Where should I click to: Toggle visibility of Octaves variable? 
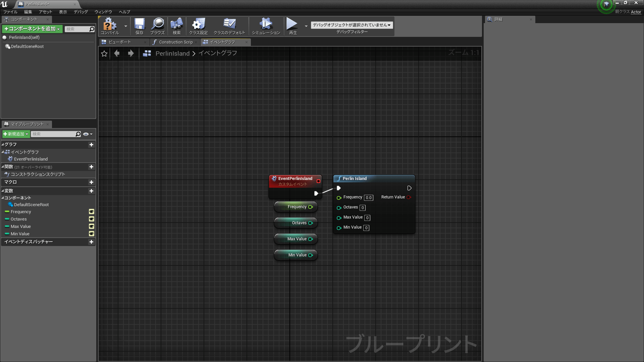coord(91,219)
